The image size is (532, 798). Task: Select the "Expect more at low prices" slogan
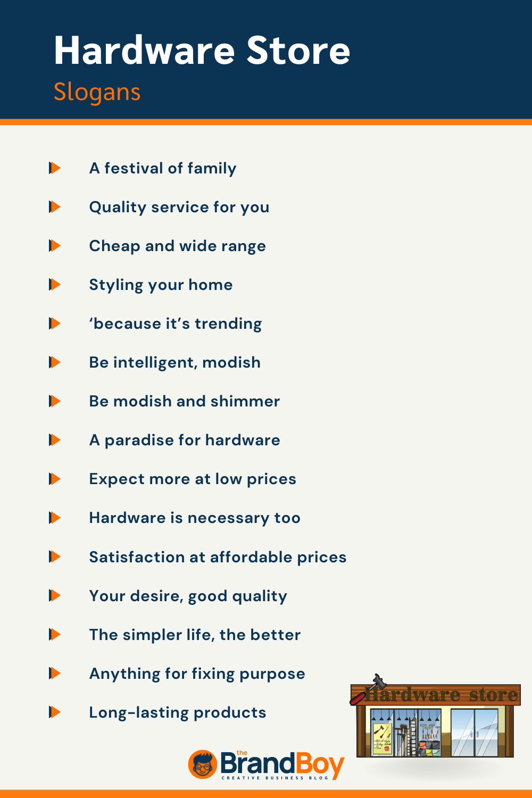[x=192, y=479]
